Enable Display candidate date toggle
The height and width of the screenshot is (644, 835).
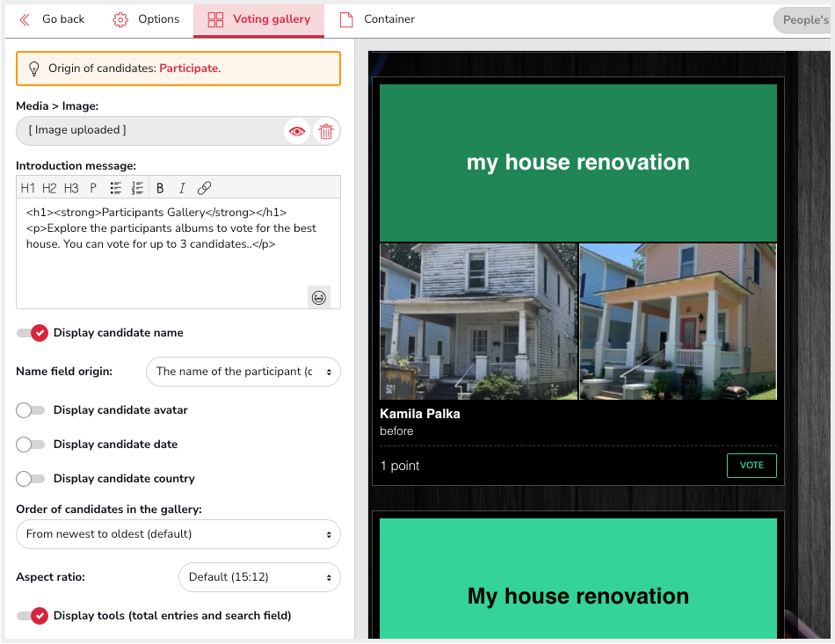(31, 445)
